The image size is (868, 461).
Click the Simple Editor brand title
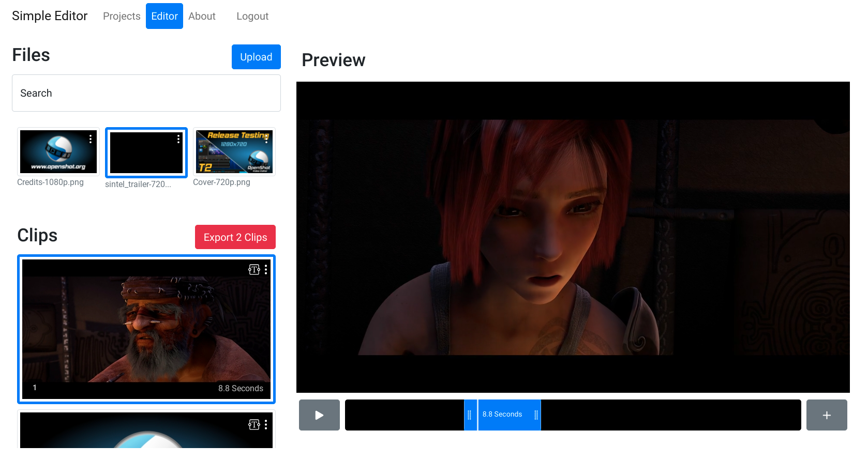point(50,16)
